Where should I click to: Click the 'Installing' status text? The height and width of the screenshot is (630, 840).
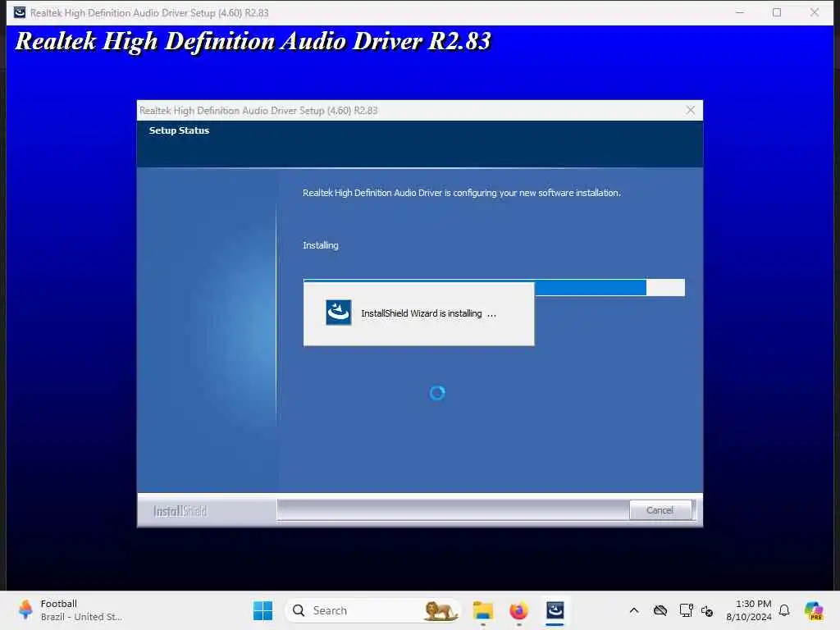click(321, 245)
